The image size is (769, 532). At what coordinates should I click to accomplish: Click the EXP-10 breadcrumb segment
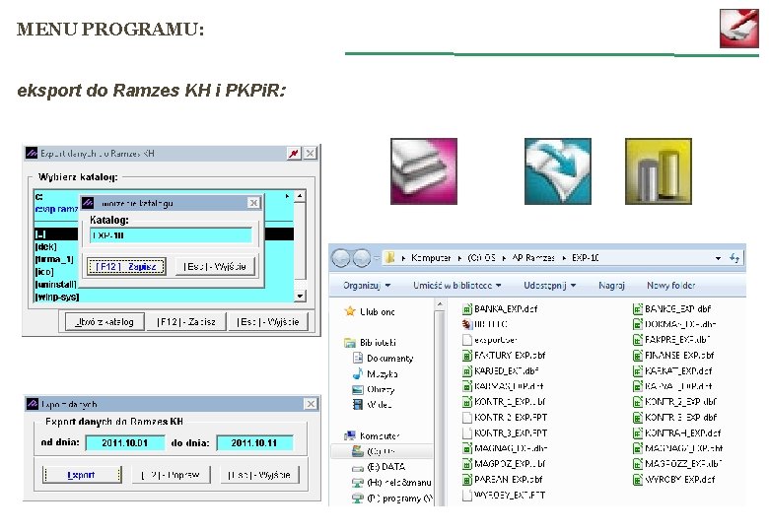(585, 258)
